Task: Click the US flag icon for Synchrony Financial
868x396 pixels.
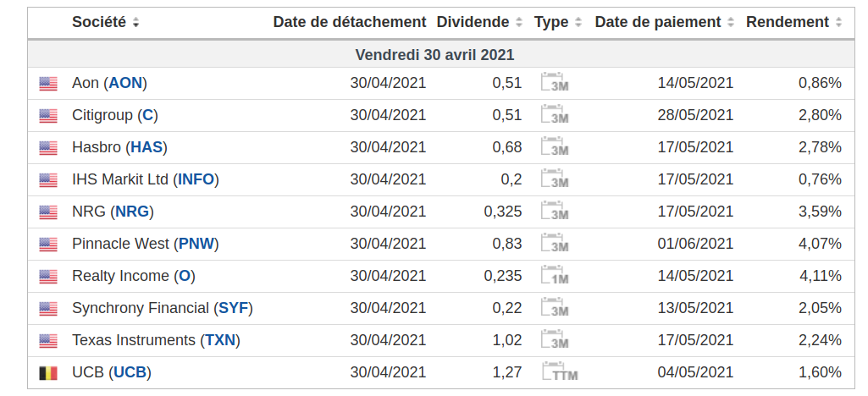Action: click(x=48, y=308)
